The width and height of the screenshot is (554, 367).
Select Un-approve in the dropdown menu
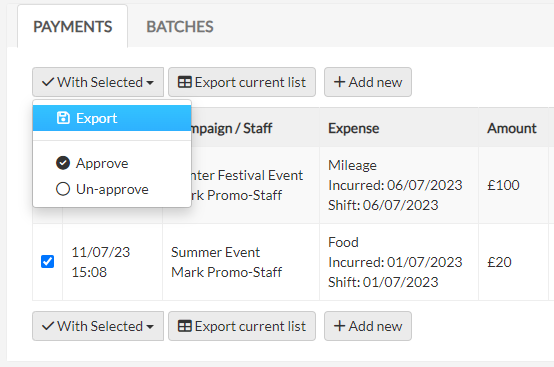click(x=112, y=189)
